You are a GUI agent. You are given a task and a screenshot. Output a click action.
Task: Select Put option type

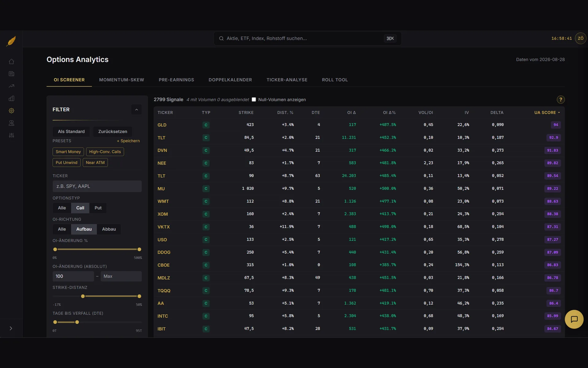click(98, 208)
